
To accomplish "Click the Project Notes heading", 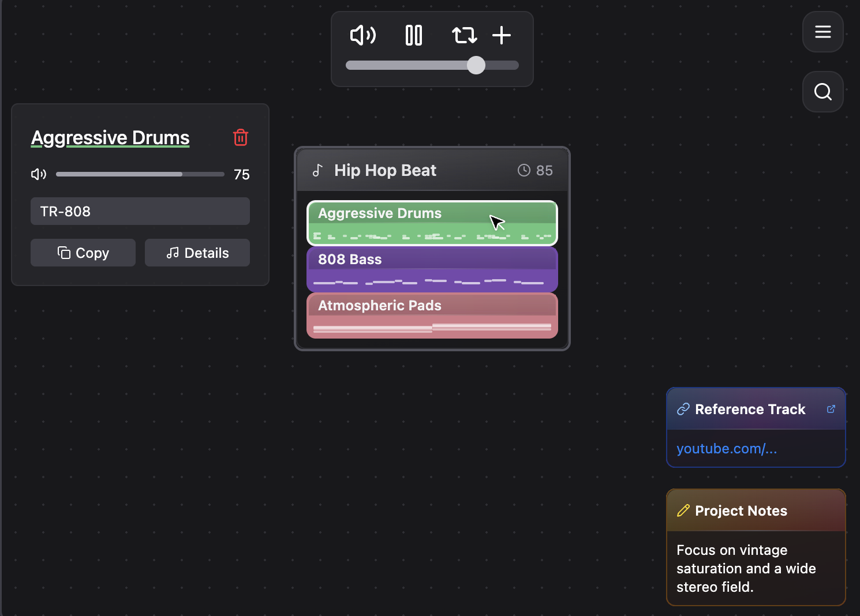I will click(x=741, y=510).
